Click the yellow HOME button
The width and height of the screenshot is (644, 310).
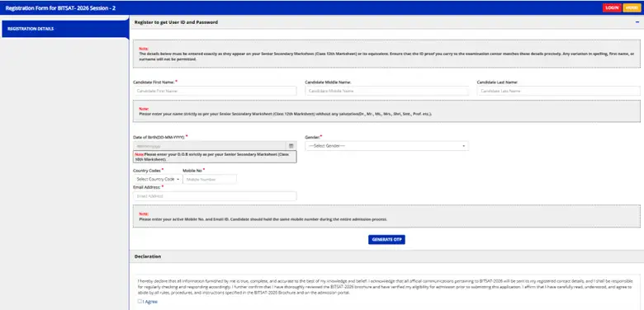632,7
